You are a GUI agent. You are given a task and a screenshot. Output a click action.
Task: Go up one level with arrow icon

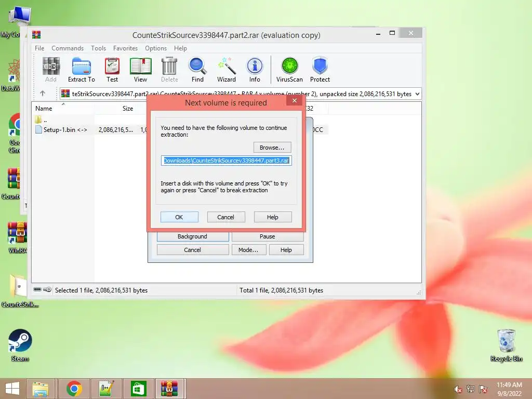point(43,94)
